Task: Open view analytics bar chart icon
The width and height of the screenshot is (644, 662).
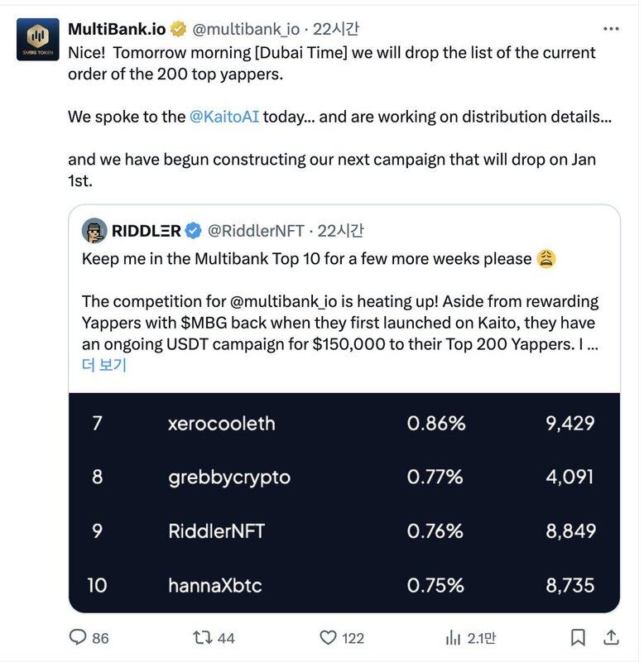Action: (453, 637)
